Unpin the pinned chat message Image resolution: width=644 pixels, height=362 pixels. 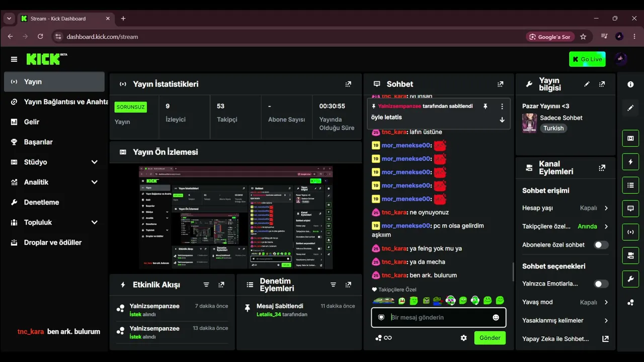pos(486,107)
